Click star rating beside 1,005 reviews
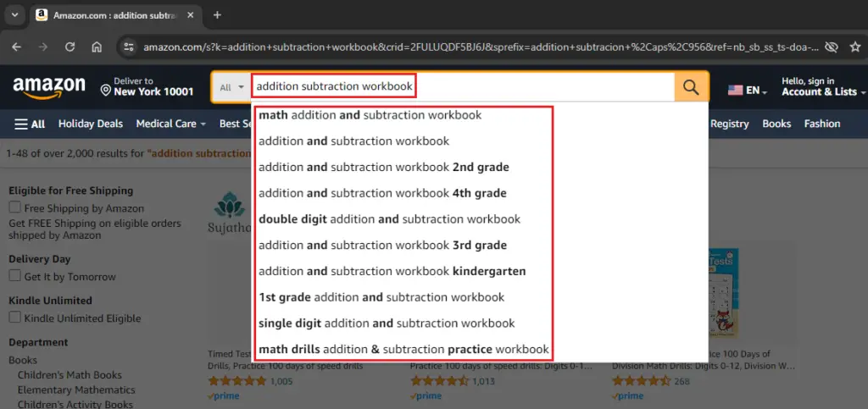Screen dimensions: 868x409 tap(237, 381)
